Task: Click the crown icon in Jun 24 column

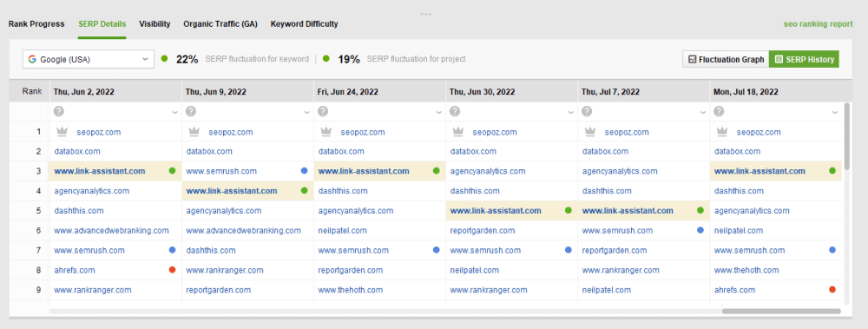Action: (x=326, y=132)
